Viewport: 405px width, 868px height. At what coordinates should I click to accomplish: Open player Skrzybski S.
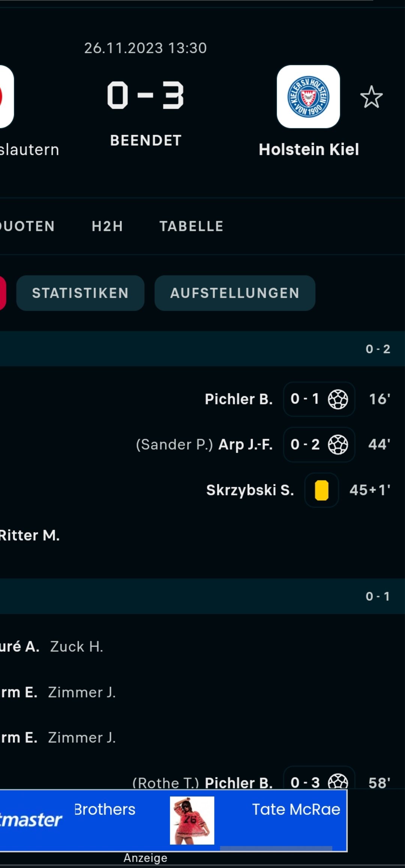coord(250,490)
